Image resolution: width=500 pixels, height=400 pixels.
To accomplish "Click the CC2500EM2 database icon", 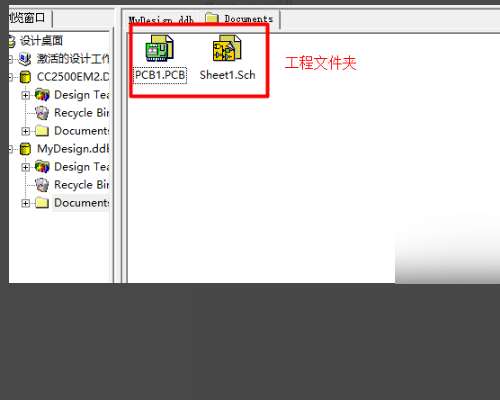I will (x=25, y=77).
